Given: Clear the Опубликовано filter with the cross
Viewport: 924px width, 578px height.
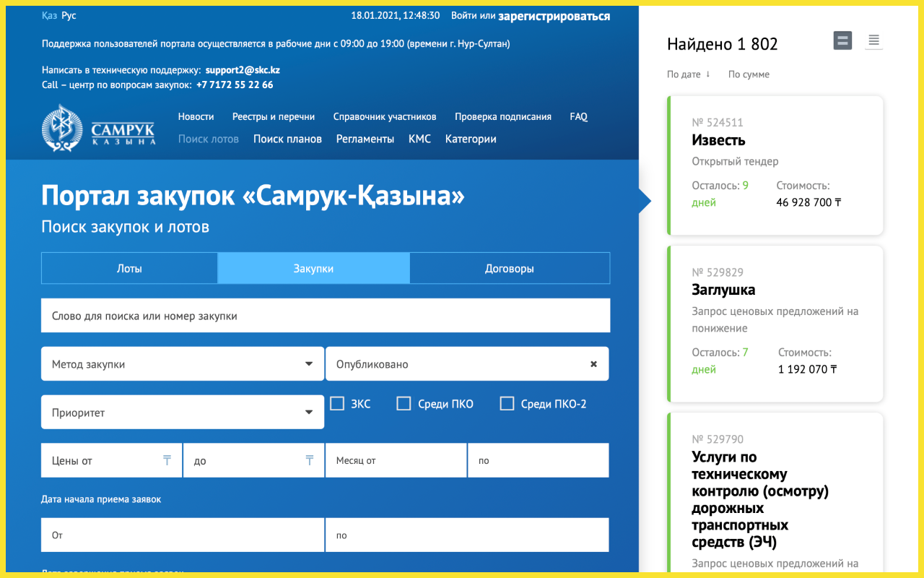Looking at the screenshot, I should 593,364.
